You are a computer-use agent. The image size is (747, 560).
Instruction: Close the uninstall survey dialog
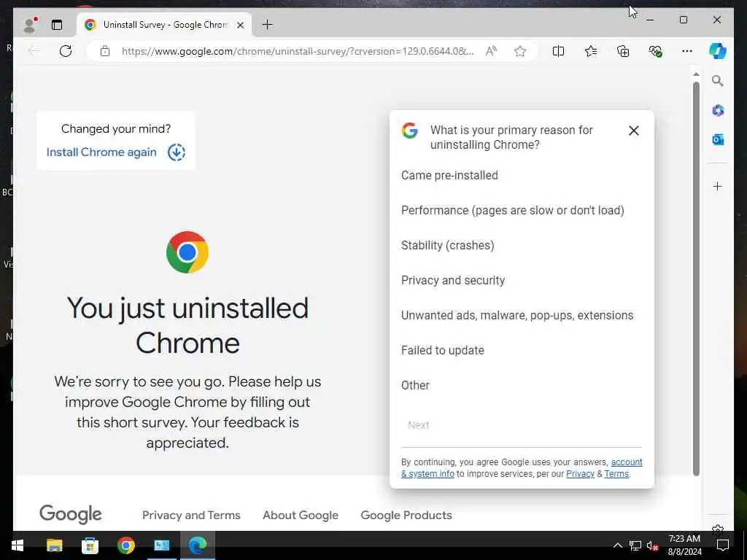634,131
